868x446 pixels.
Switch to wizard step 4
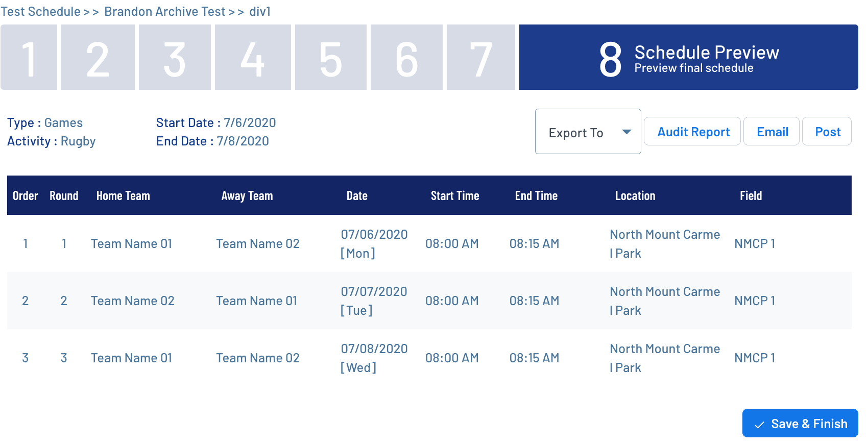click(x=253, y=57)
